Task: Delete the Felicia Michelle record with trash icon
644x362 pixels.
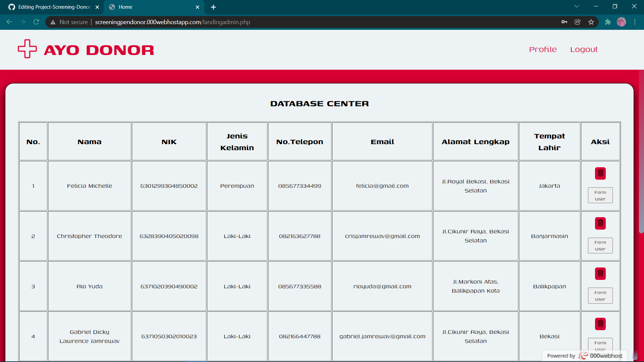Action: 600,173
